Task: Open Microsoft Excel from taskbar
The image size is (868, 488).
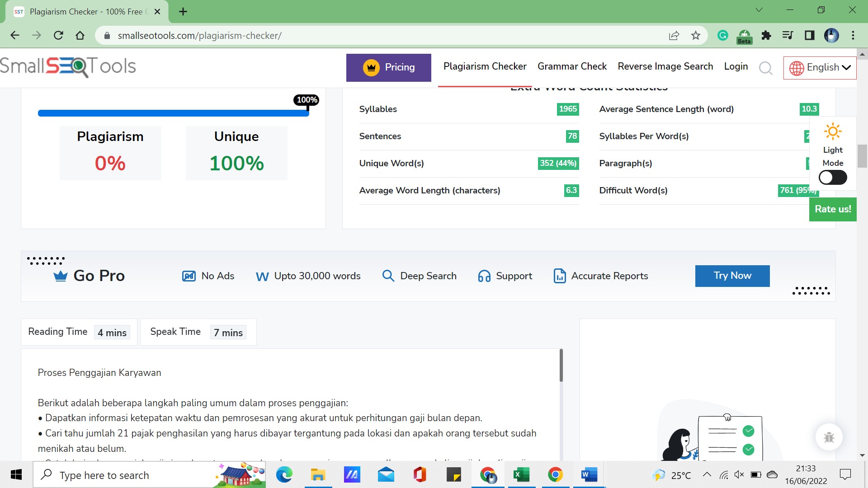Action: pos(521,475)
